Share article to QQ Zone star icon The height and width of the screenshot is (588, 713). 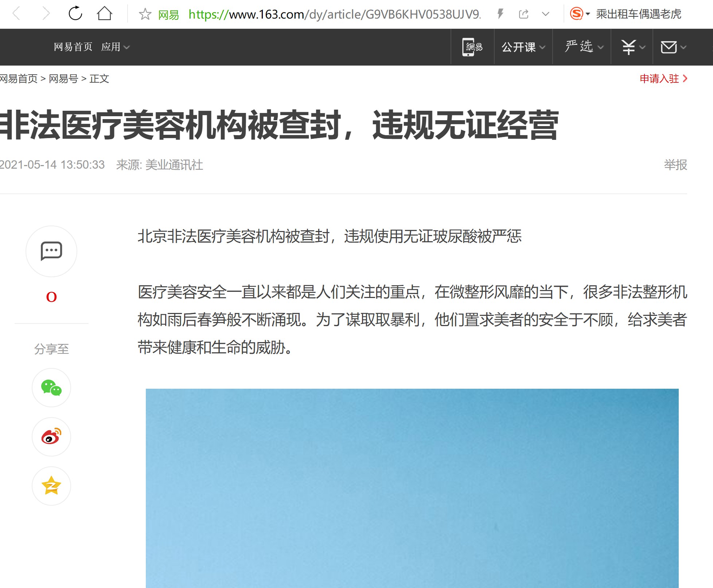[x=51, y=486]
